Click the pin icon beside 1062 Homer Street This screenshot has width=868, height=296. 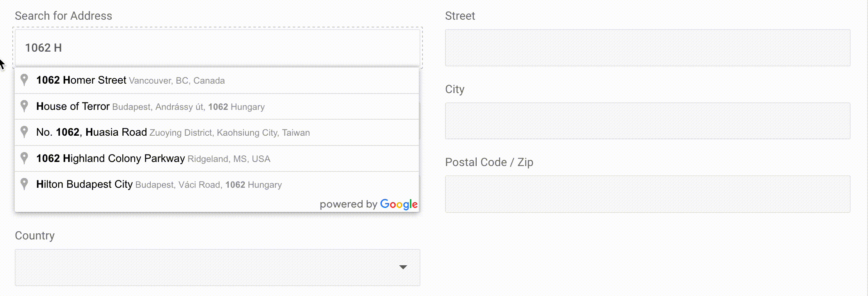click(24, 80)
